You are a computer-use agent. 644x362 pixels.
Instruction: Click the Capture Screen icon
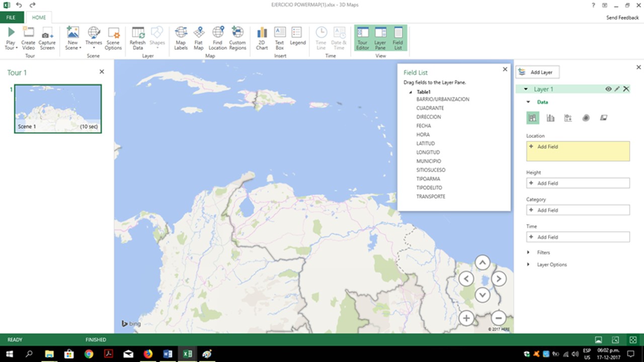(47, 38)
